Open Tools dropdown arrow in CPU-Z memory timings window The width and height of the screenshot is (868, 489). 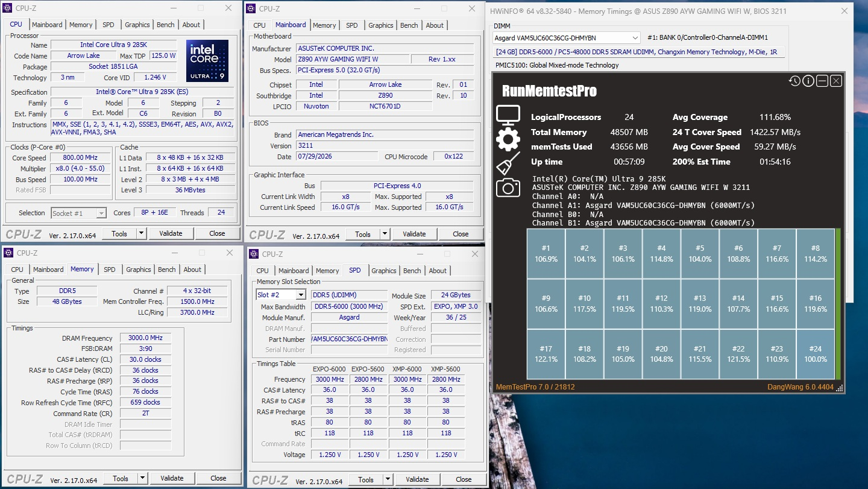(142, 478)
